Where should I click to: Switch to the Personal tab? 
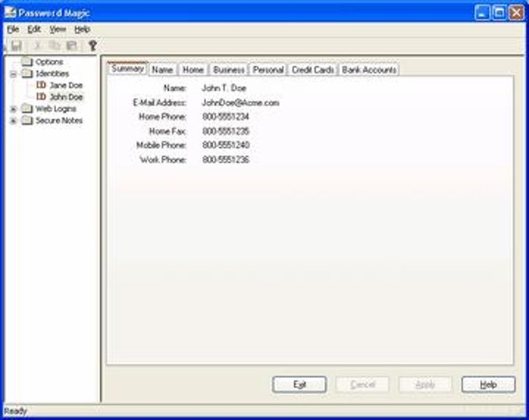[x=268, y=70]
